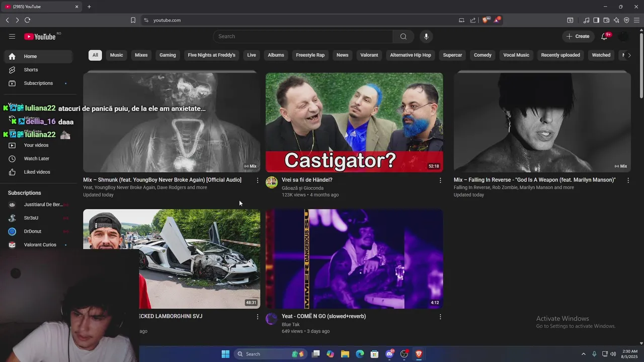Open Liked videos in sidebar
Viewport: 644px width, 362px height.
38,172
